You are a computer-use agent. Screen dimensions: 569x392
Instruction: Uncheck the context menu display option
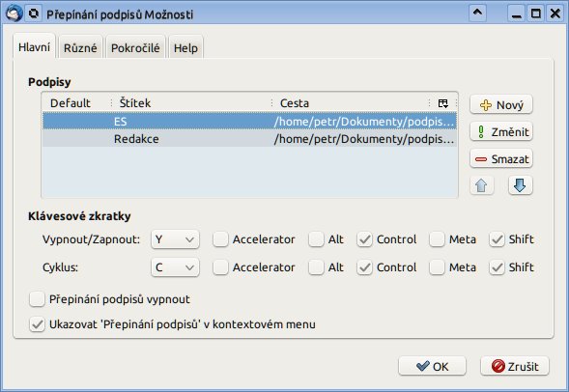[37, 324]
